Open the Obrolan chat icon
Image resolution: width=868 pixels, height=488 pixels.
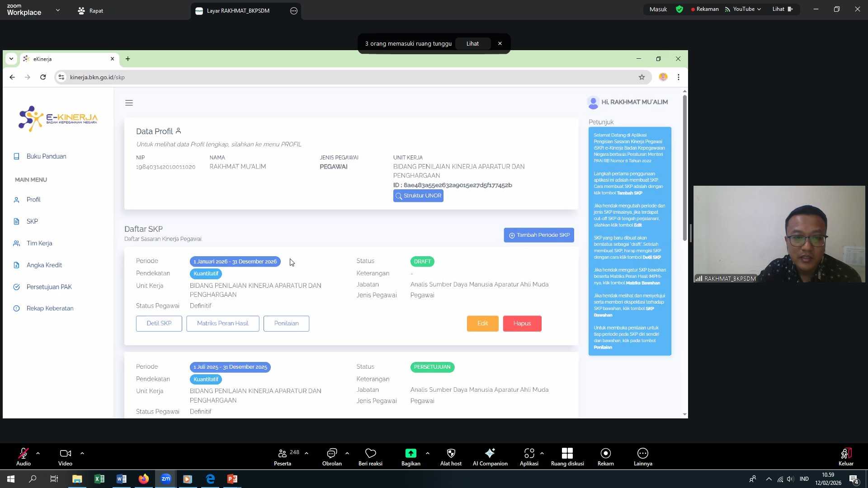point(332,453)
